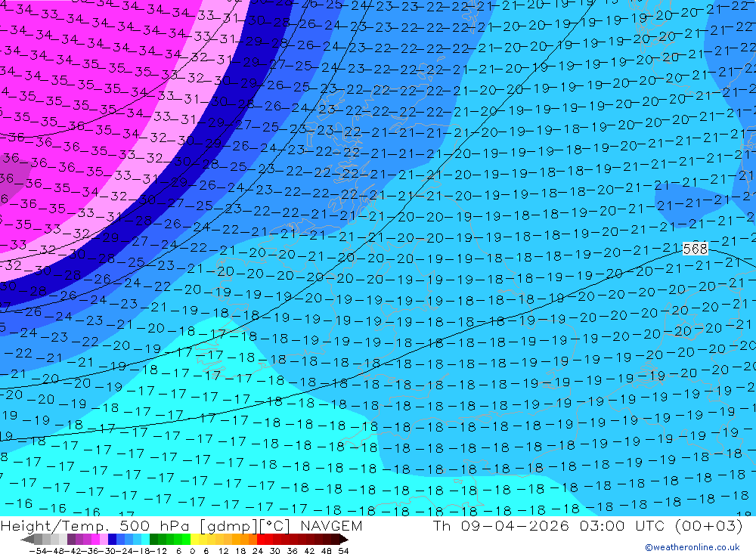Click the gray left arrow end of color scale
This screenshot has height=554, width=756.
click(x=27, y=539)
